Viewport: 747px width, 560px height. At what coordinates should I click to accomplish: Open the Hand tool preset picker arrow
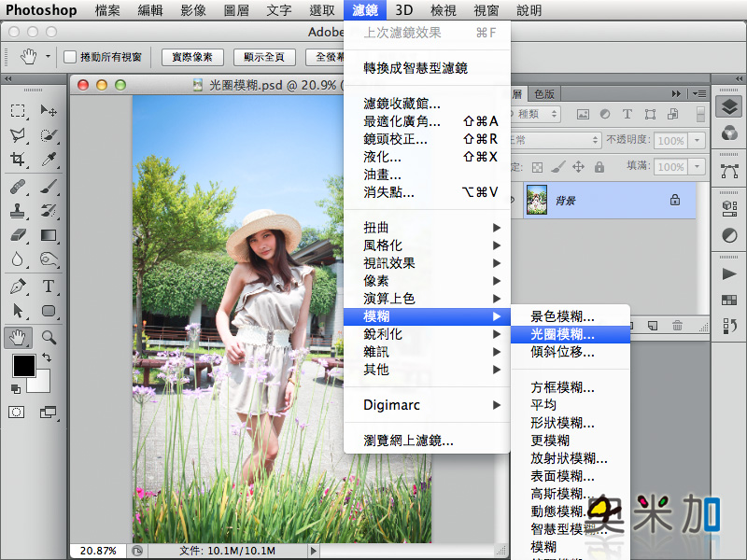tap(48, 57)
